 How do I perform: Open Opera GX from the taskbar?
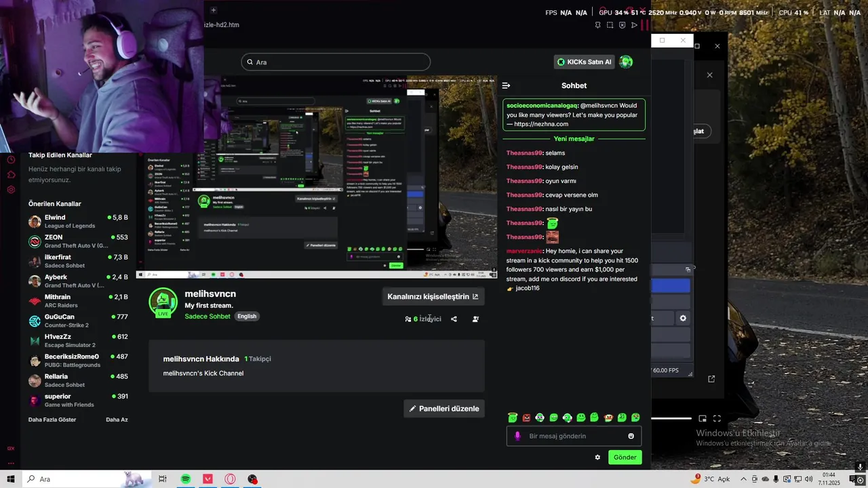(230, 479)
